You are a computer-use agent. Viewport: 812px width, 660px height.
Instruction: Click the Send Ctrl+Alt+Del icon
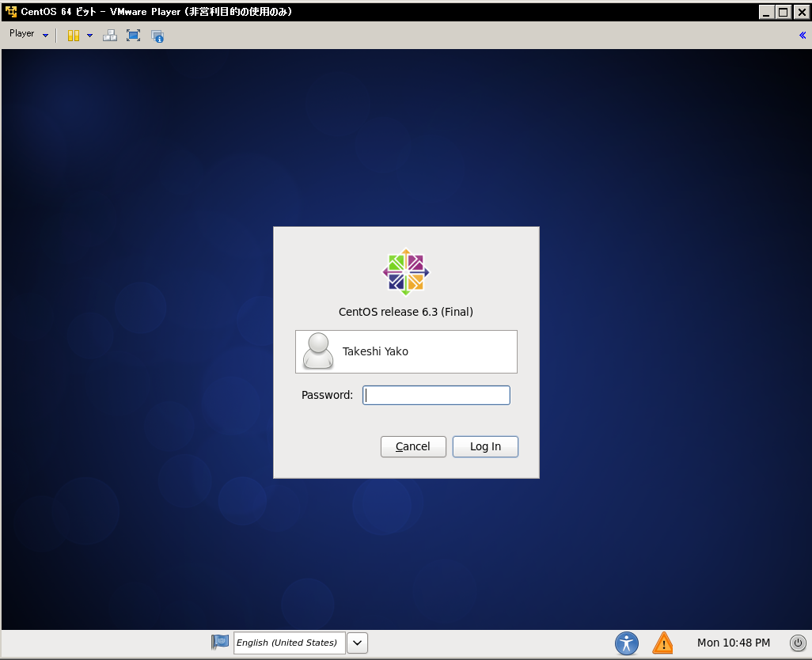110,35
